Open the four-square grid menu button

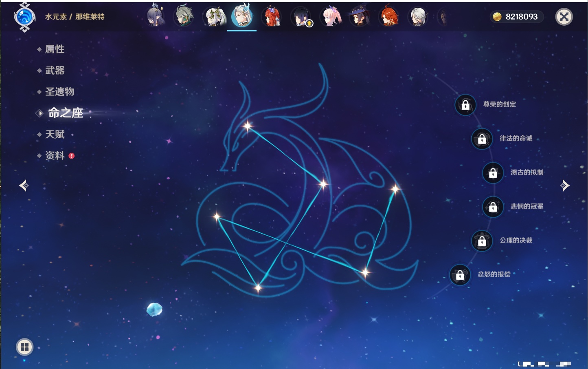pyautogui.click(x=24, y=347)
